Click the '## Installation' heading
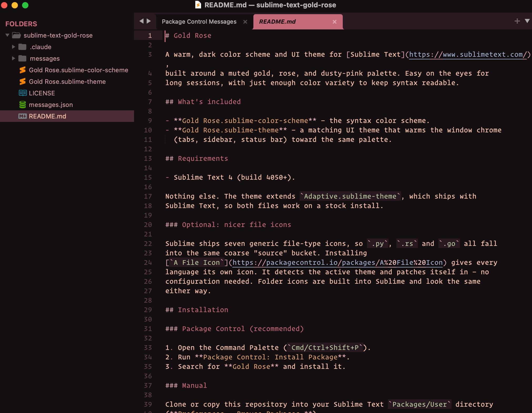 click(197, 310)
